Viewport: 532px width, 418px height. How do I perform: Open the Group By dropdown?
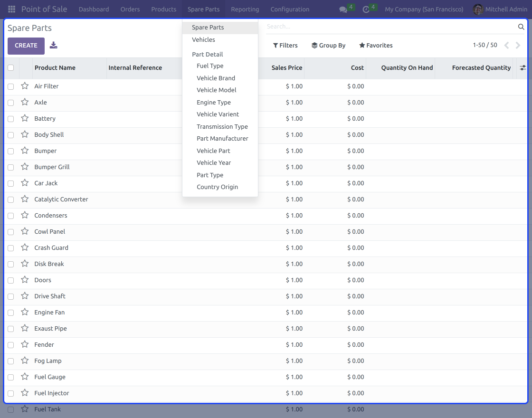(328, 46)
